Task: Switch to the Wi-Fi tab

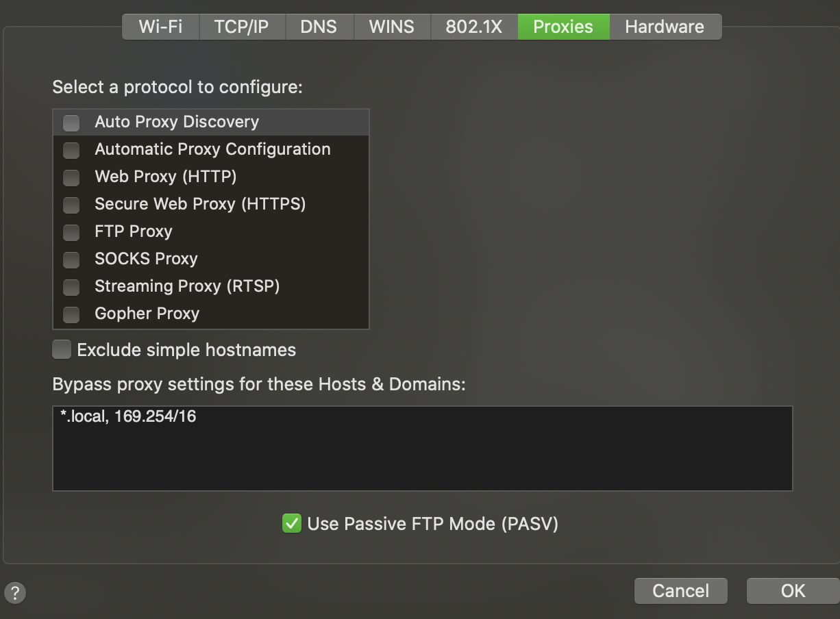Action: coord(160,27)
